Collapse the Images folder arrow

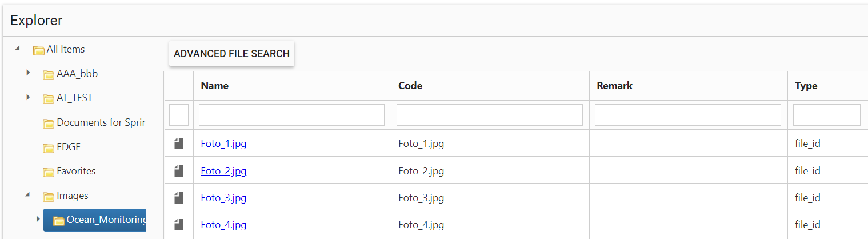[x=27, y=195]
